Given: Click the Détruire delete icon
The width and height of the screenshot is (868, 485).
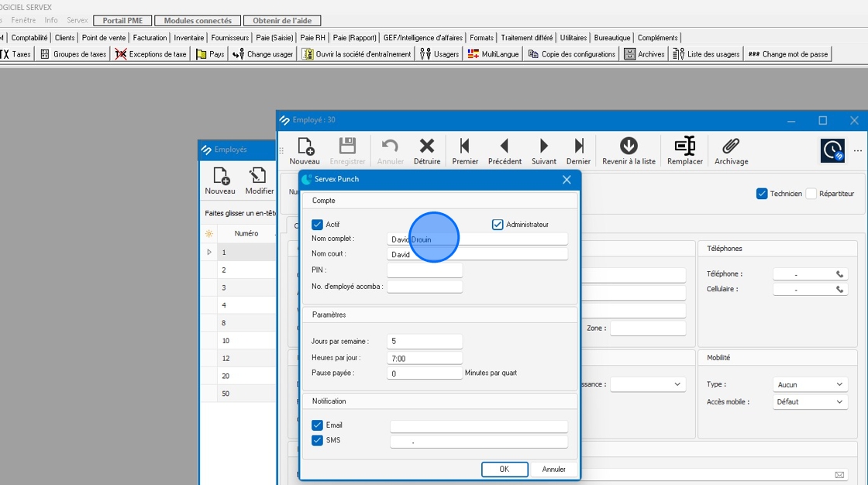Looking at the screenshot, I should pyautogui.click(x=426, y=150).
